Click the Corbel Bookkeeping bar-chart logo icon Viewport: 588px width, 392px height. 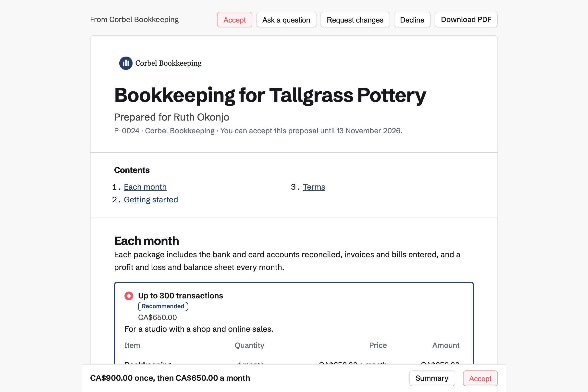pos(126,63)
